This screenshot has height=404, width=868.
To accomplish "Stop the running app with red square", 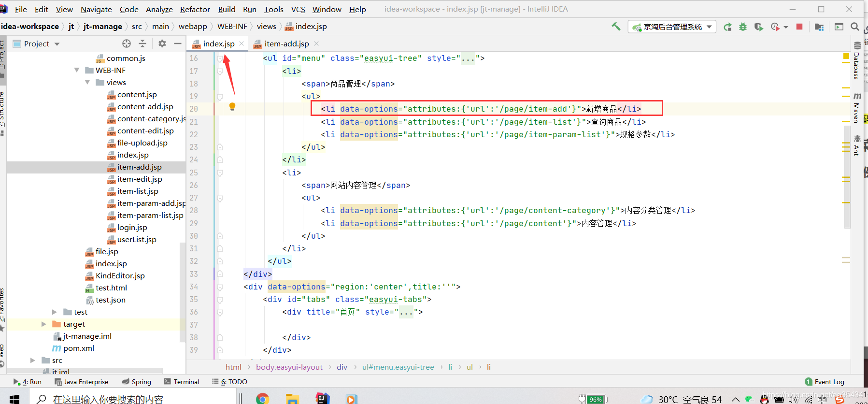I will (799, 27).
